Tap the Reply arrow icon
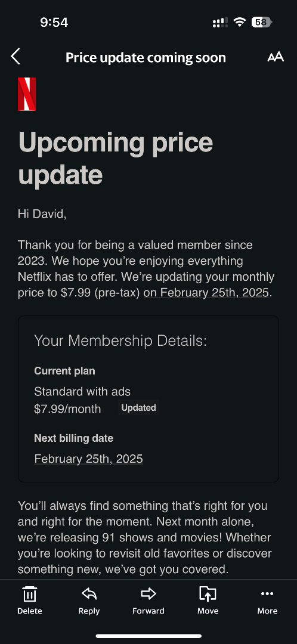Viewport: 297px width, 644px height. pyautogui.click(x=89, y=593)
